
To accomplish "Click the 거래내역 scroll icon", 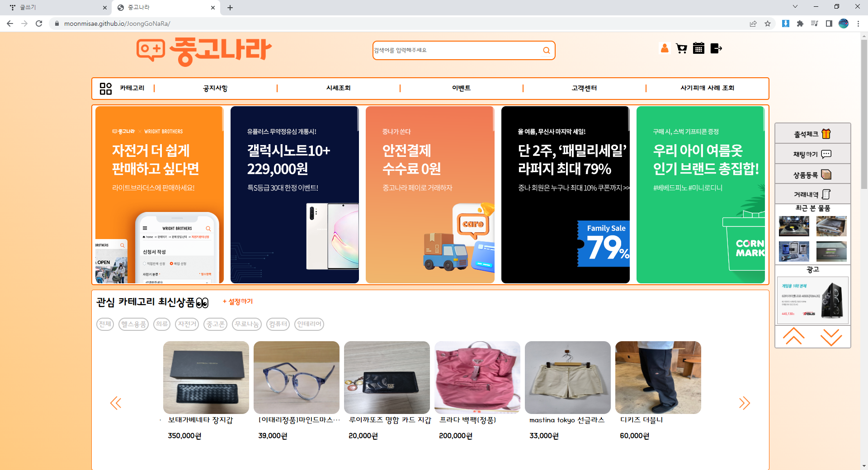I will 826,194.
